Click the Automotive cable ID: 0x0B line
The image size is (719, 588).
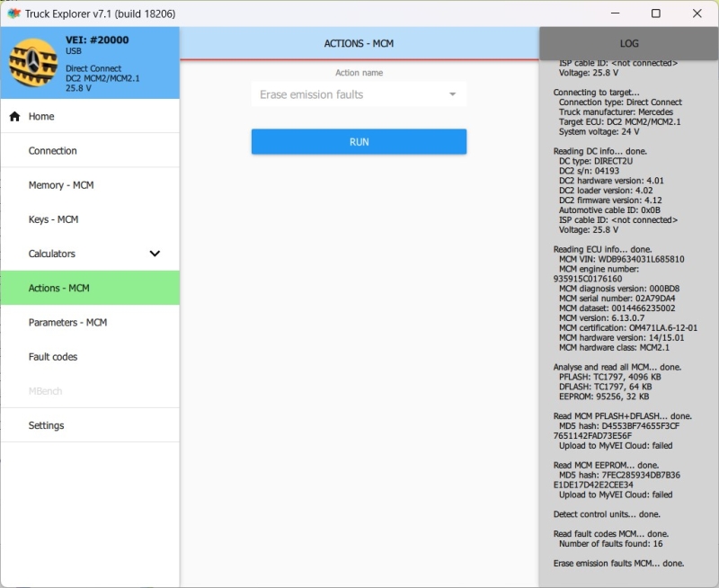609,210
